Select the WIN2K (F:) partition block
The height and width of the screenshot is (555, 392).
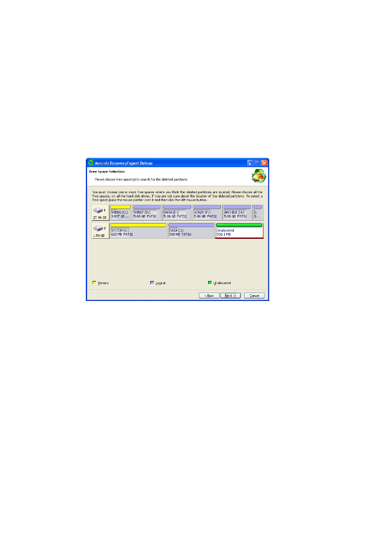coord(207,213)
